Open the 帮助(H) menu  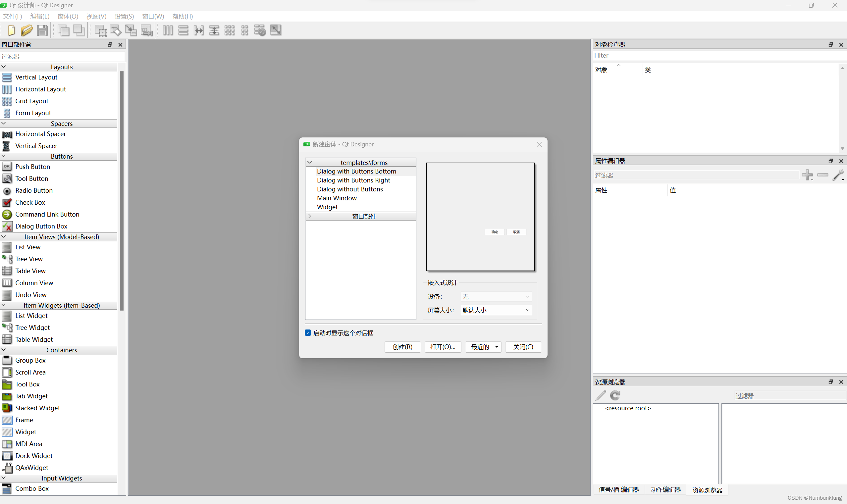coord(183,16)
